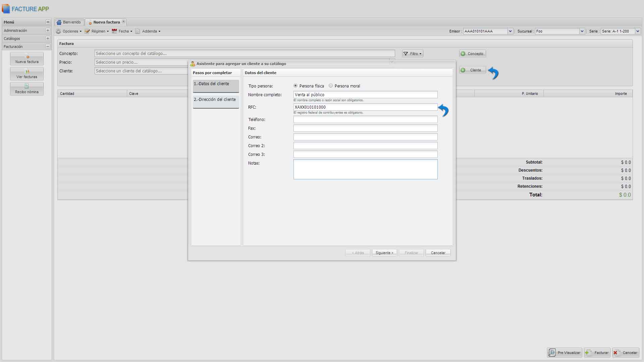Open Ver facturas from sidebar
This screenshot has width=644, height=362.
pos(27,73)
